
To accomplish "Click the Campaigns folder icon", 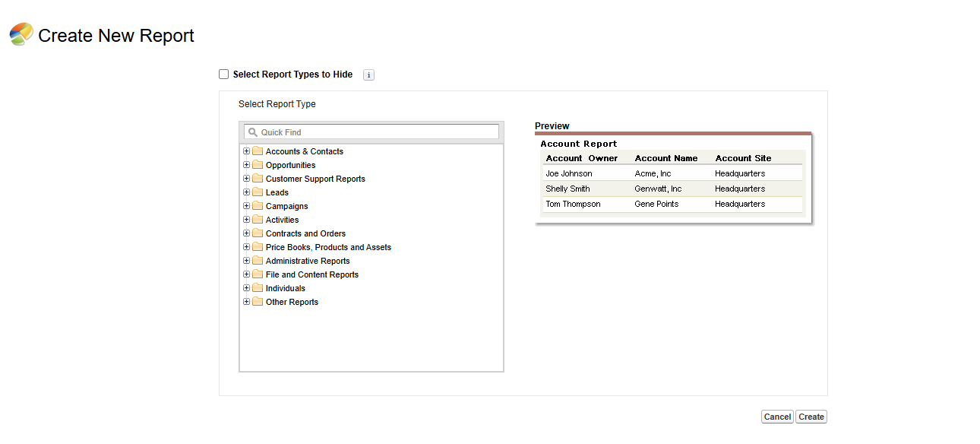I will pos(256,206).
